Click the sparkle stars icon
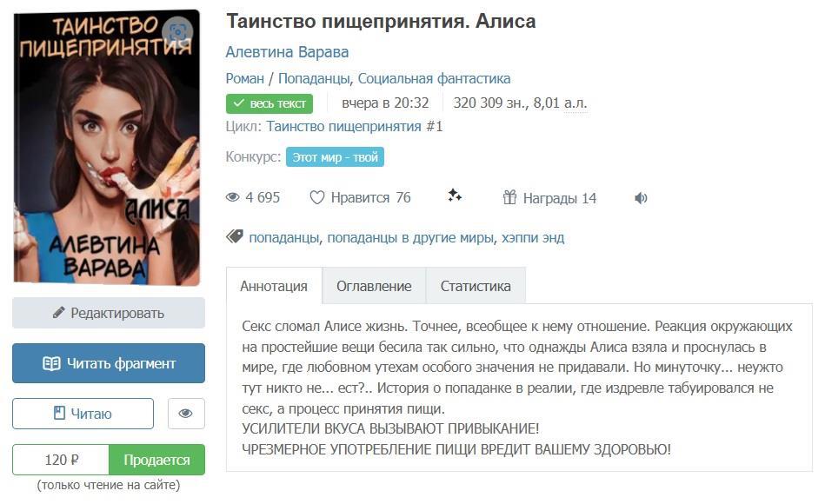This screenshot has height=504, width=825. 455,196
